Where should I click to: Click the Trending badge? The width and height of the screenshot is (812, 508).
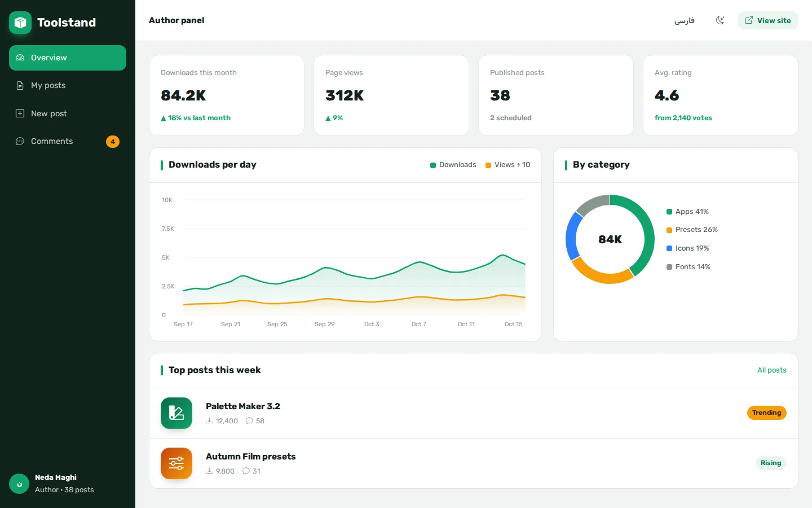[x=767, y=413]
